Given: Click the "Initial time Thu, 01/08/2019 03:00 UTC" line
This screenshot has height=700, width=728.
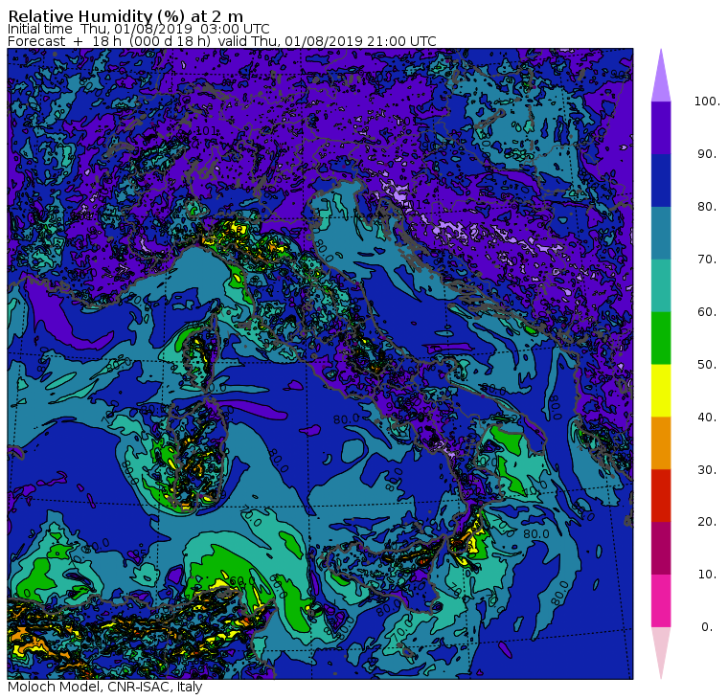Looking at the screenshot, I should click(138, 29).
